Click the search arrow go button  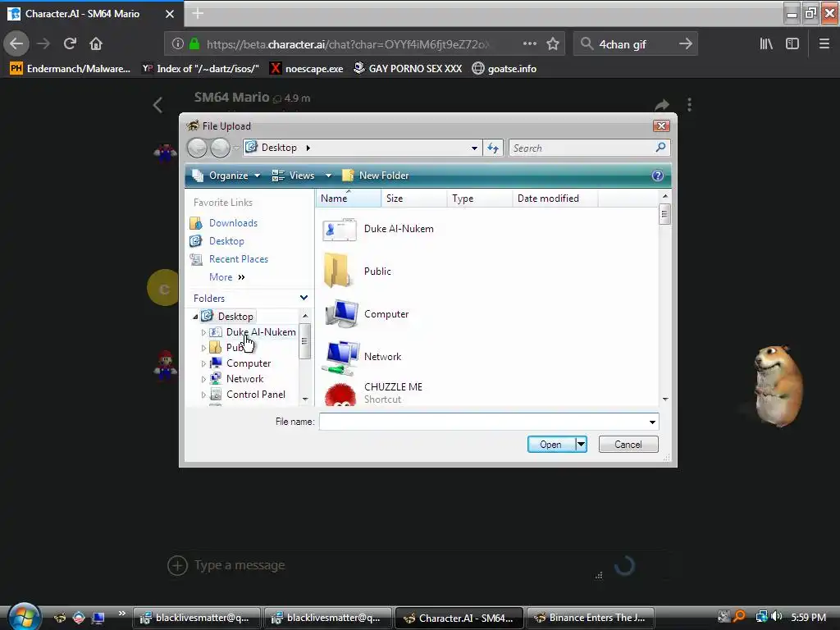685,44
